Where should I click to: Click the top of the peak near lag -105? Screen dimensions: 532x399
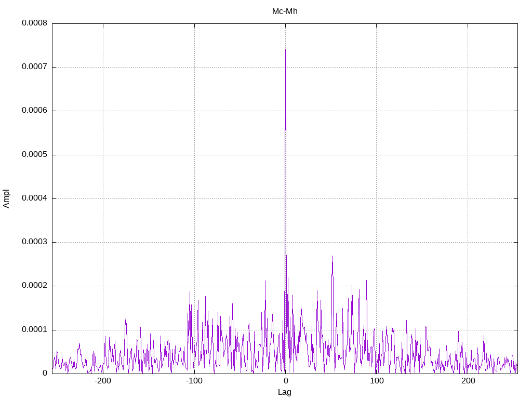(190, 291)
